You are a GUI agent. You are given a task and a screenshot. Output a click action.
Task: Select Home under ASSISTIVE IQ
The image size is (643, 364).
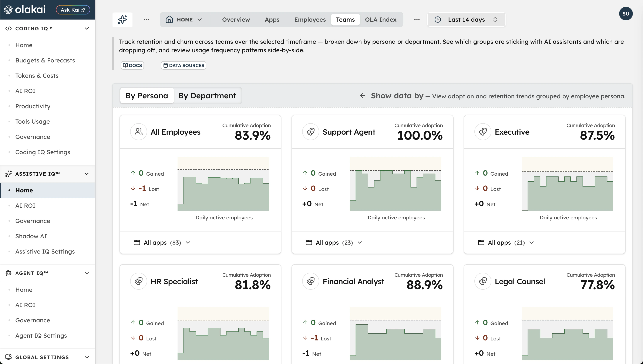(x=48, y=190)
